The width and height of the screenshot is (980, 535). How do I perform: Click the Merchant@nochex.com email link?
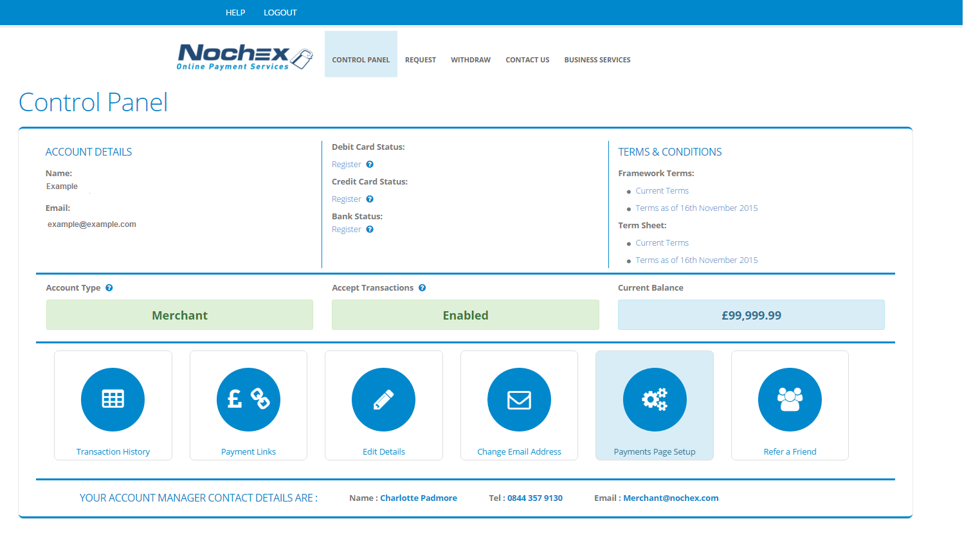coord(671,498)
